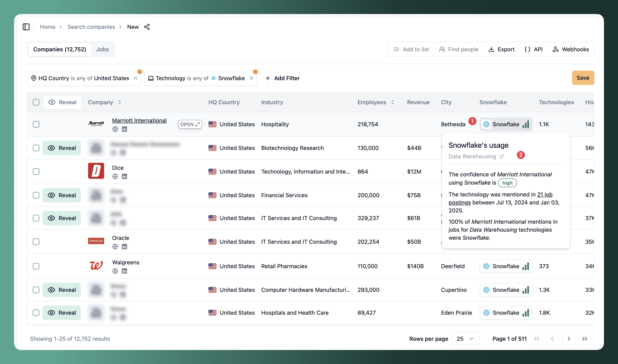
Task: Open Data Warehousing external link icon
Action: pos(502,157)
